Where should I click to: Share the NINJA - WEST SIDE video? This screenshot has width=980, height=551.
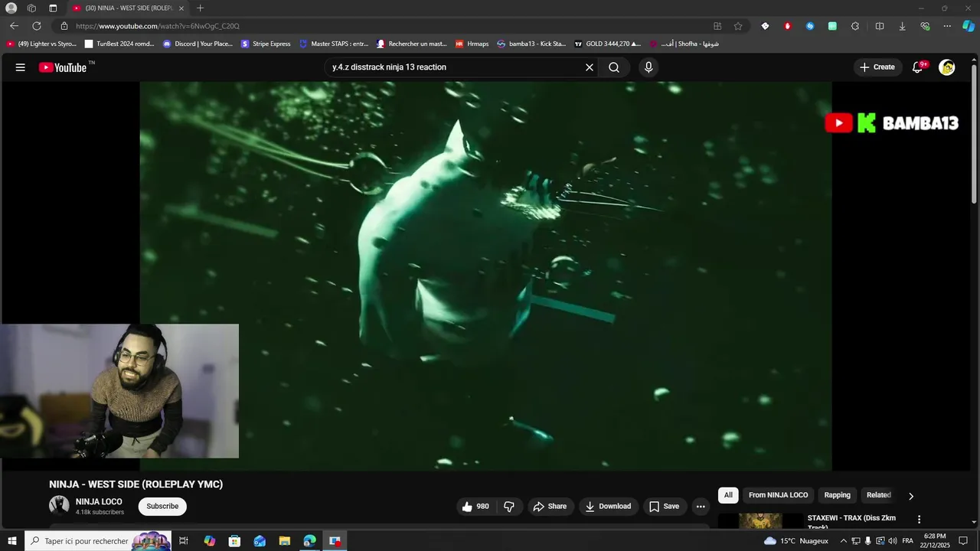point(550,507)
